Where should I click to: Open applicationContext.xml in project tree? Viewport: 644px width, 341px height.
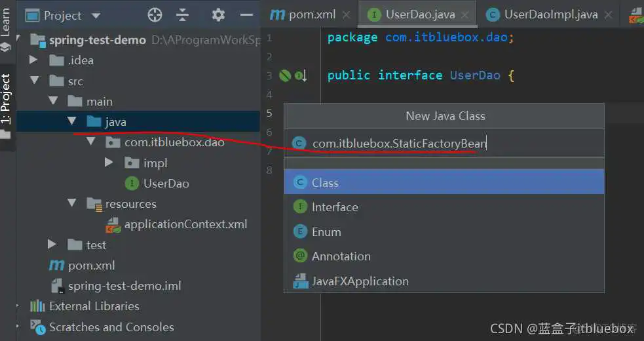(185, 224)
